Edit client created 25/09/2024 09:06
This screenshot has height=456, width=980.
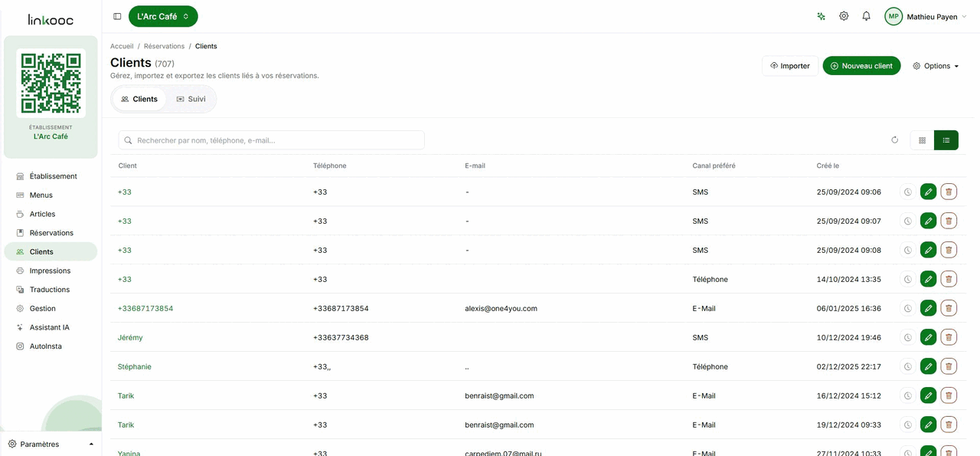point(928,192)
